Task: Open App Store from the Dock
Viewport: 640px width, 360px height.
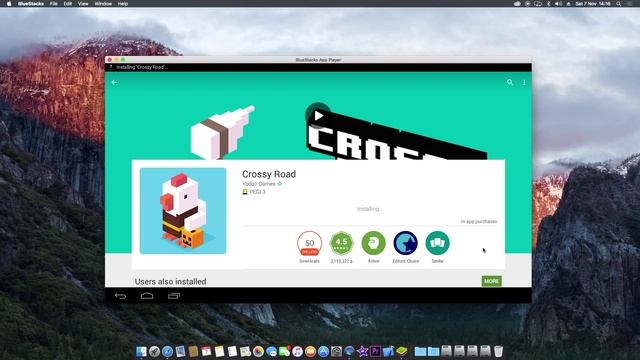Action: tap(323, 351)
